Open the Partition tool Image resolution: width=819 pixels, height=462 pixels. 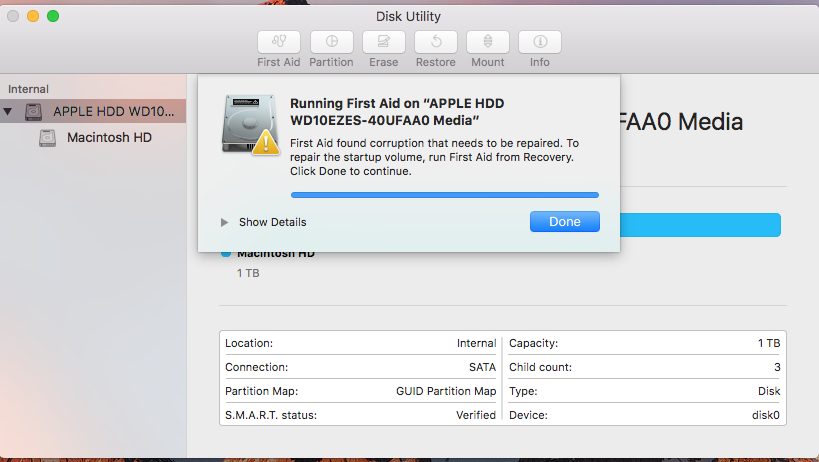click(x=331, y=42)
